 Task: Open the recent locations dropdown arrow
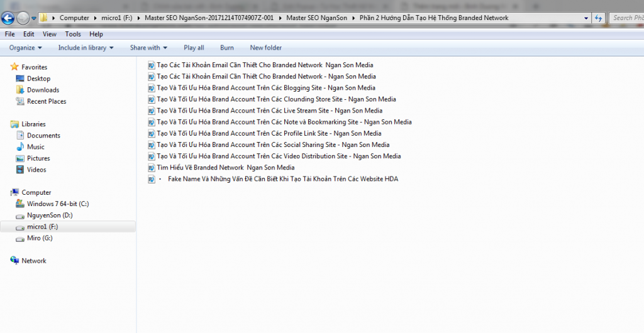pyautogui.click(x=34, y=18)
